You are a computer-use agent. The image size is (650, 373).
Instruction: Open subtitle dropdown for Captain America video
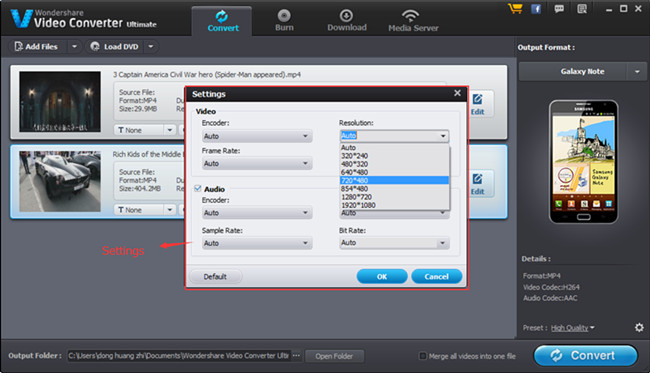pos(169,130)
